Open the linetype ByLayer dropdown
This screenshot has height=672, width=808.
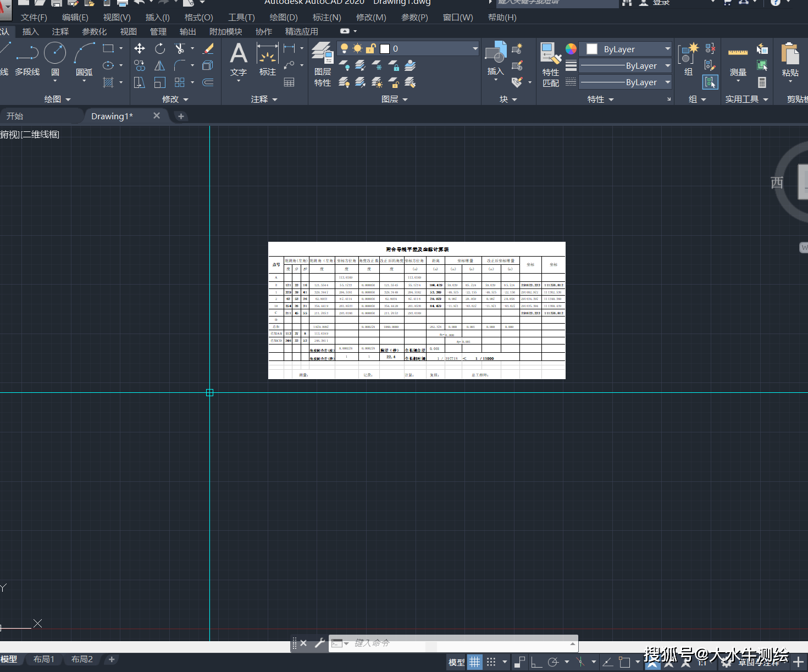coord(626,82)
